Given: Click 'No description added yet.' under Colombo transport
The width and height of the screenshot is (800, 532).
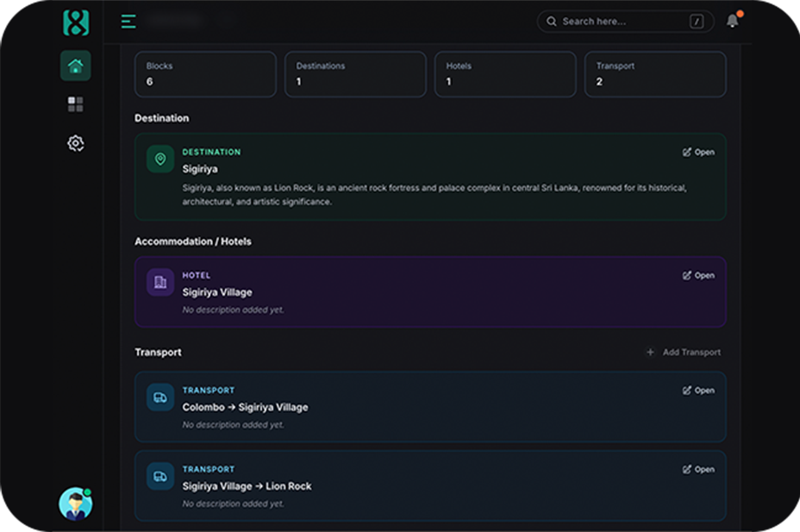Looking at the screenshot, I should pos(233,424).
